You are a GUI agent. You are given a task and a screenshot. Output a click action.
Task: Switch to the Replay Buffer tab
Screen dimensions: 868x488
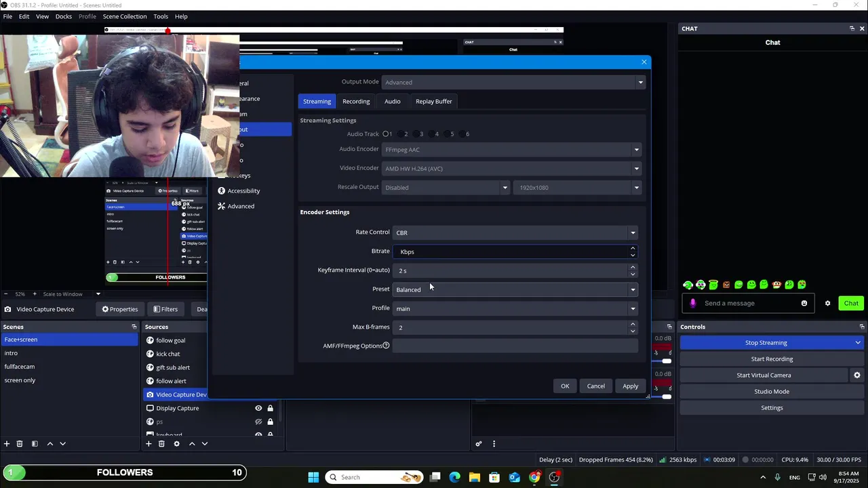433,102
